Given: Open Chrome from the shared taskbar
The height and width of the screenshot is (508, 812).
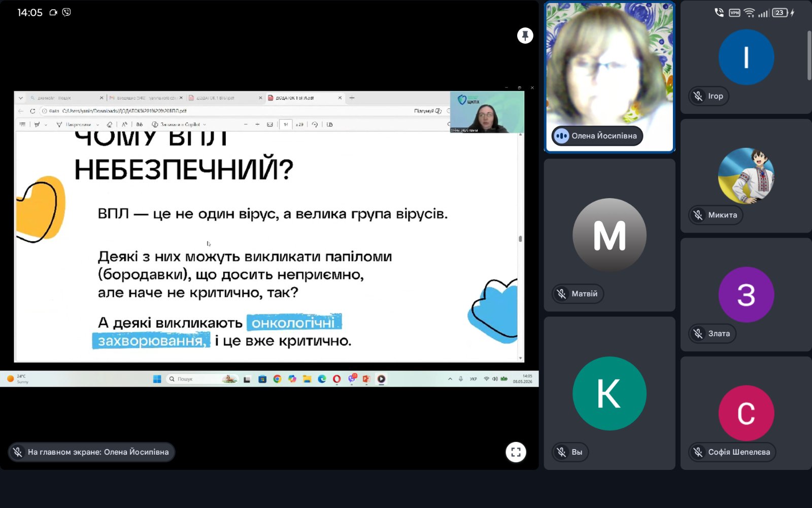Looking at the screenshot, I should pyautogui.click(x=277, y=379).
